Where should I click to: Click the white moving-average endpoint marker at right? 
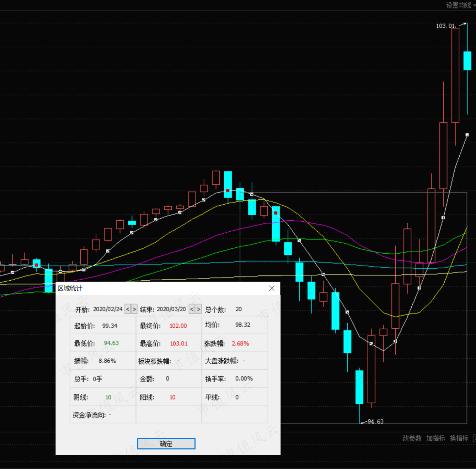point(467,135)
